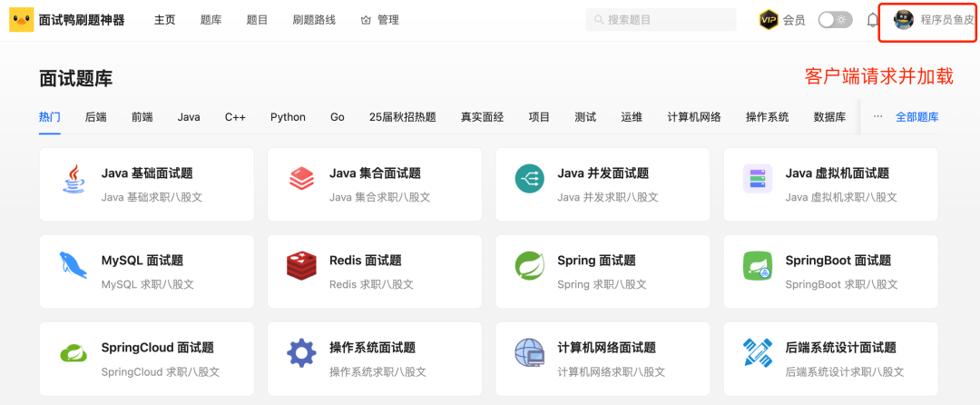The height and width of the screenshot is (405, 980).
Task: Select the 操作系统 category tab
Action: [x=768, y=117]
